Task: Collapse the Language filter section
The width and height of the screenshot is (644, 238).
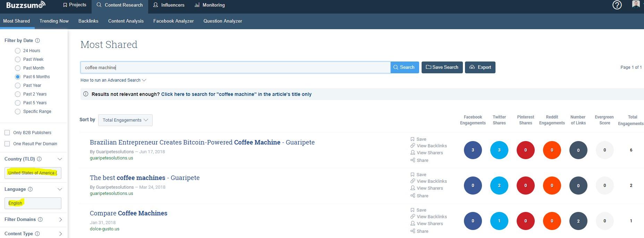Action: [60, 189]
